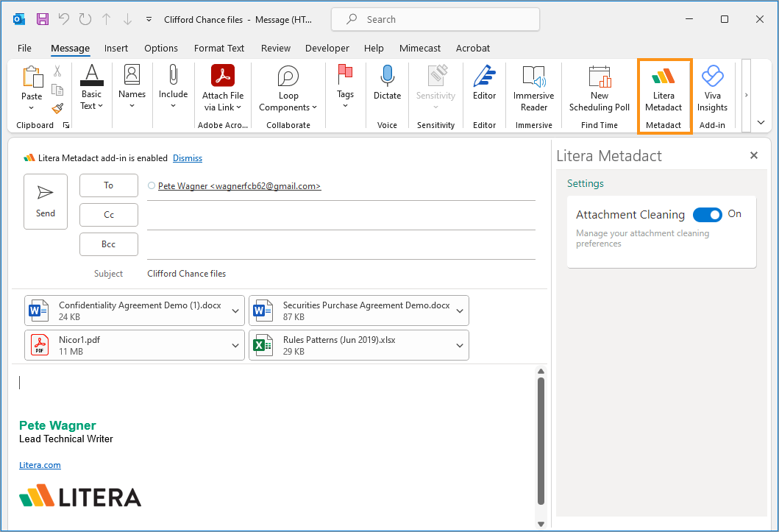This screenshot has width=779, height=532.
Task: Click the Format Painter icon
Action: pos(57,109)
